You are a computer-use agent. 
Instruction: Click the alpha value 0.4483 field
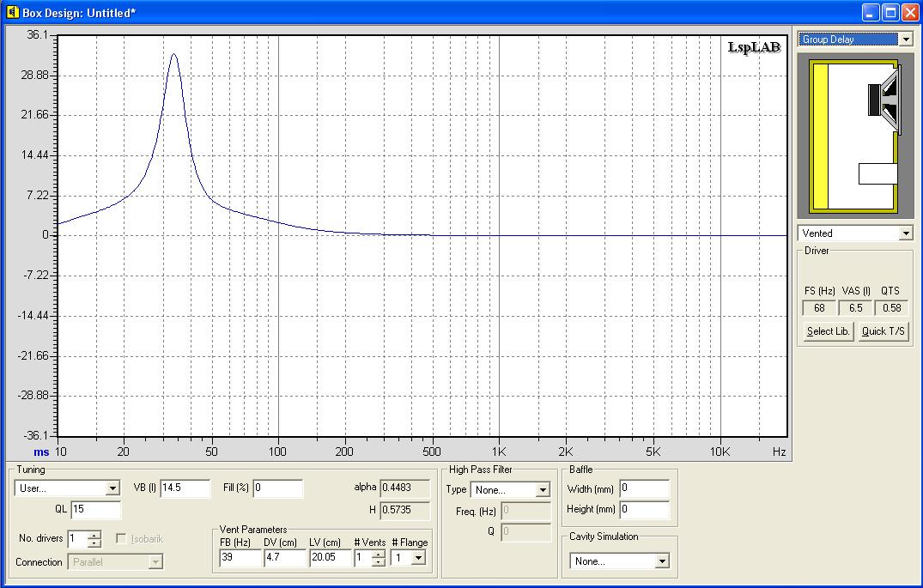(405, 488)
